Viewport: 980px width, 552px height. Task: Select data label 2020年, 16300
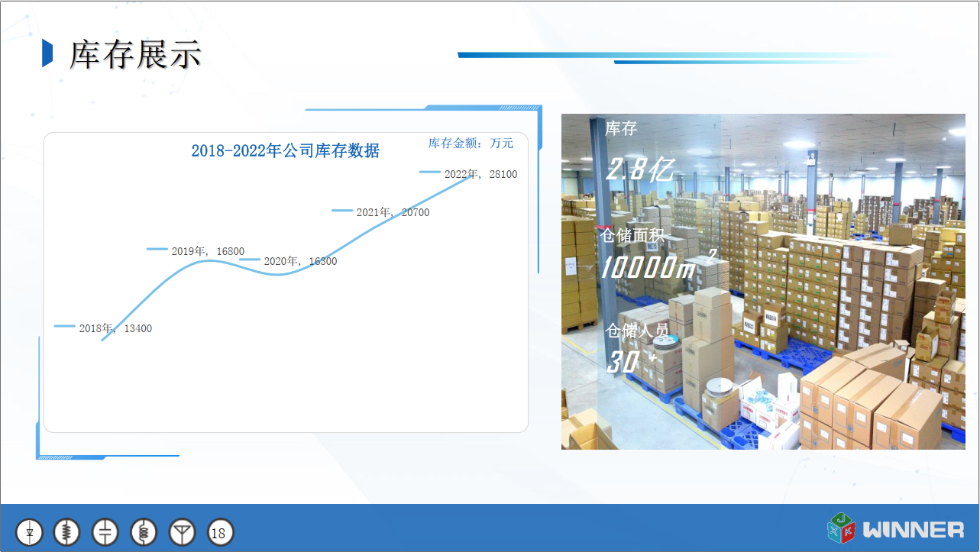(300, 261)
